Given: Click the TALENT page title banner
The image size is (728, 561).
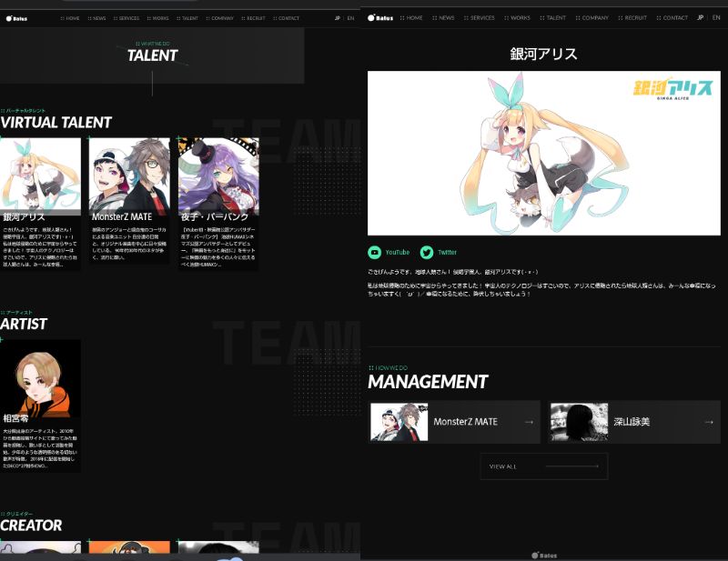Looking at the screenshot, I should coord(152,55).
